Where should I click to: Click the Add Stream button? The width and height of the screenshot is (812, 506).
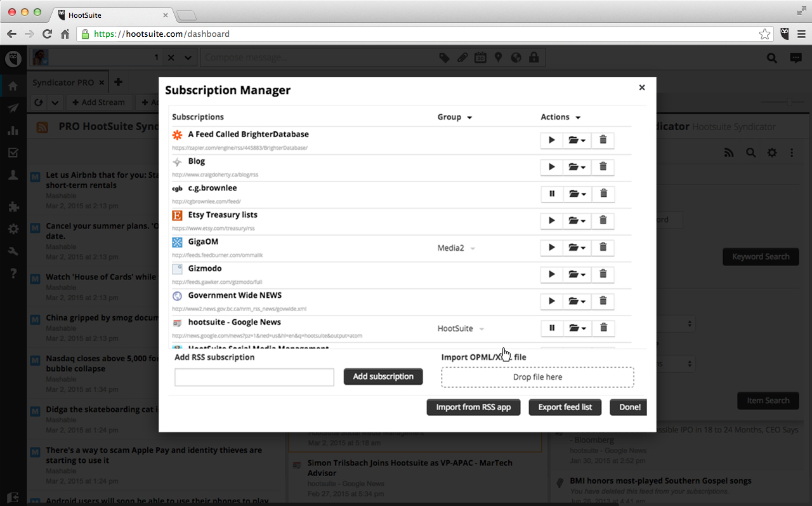point(98,102)
